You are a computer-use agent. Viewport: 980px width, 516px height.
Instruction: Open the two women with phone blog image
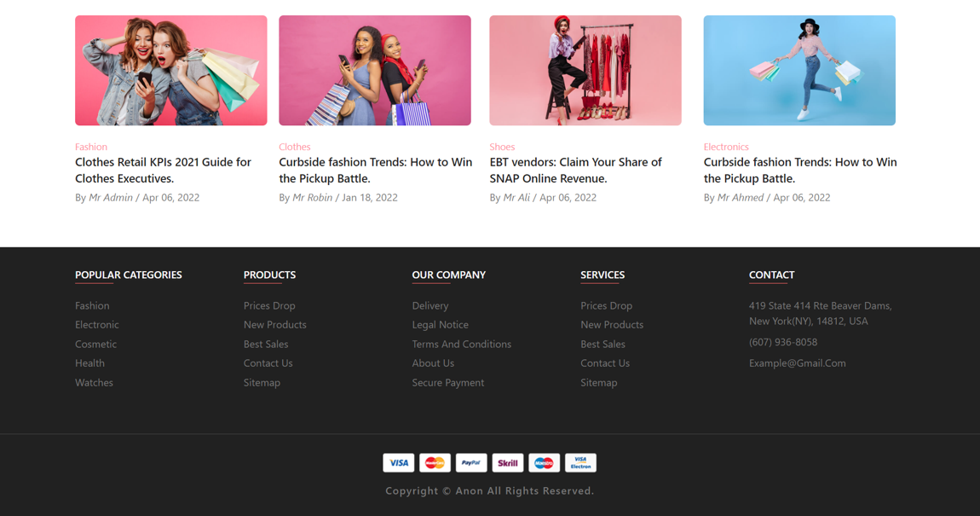[170, 71]
